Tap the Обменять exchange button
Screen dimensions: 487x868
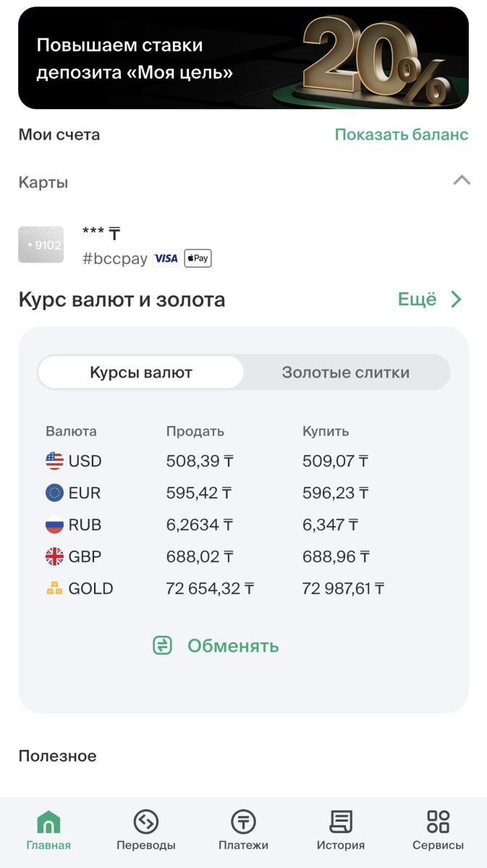[232, 646]
